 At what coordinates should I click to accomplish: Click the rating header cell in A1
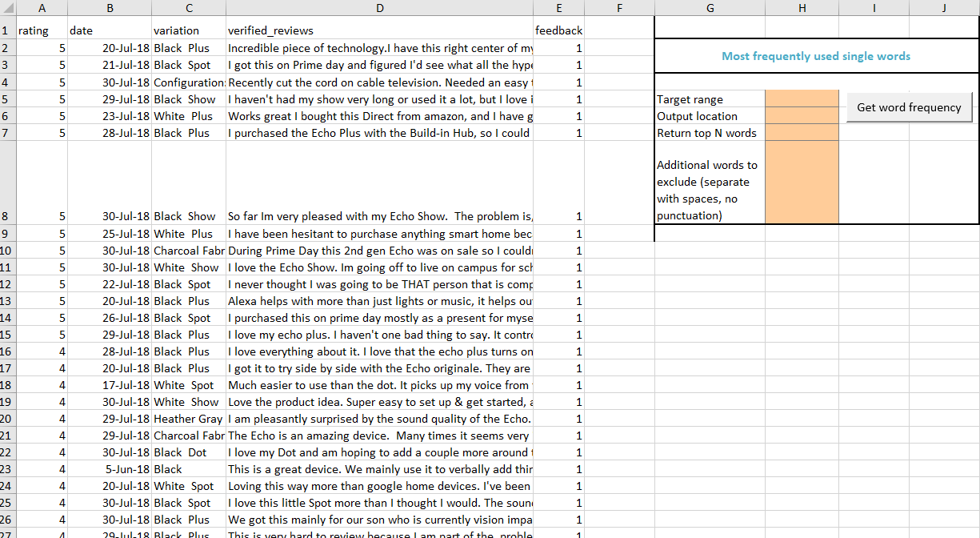(42, 30)
